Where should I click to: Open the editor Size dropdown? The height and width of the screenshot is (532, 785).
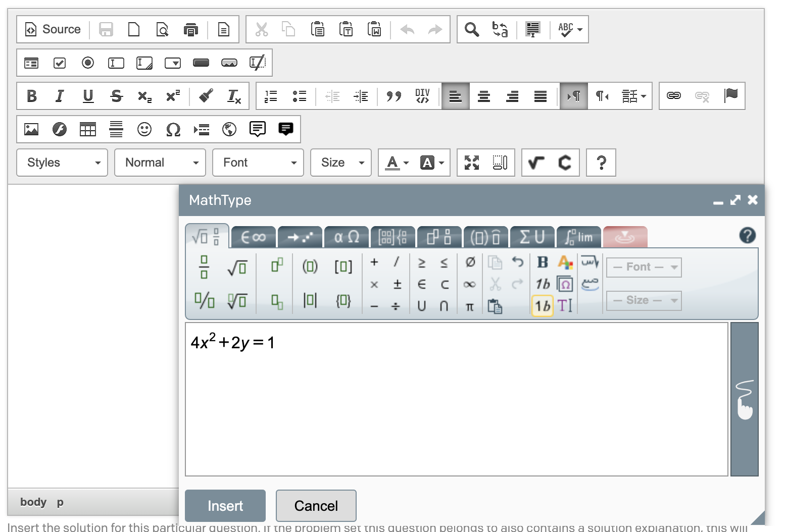(x=341, y=163)
